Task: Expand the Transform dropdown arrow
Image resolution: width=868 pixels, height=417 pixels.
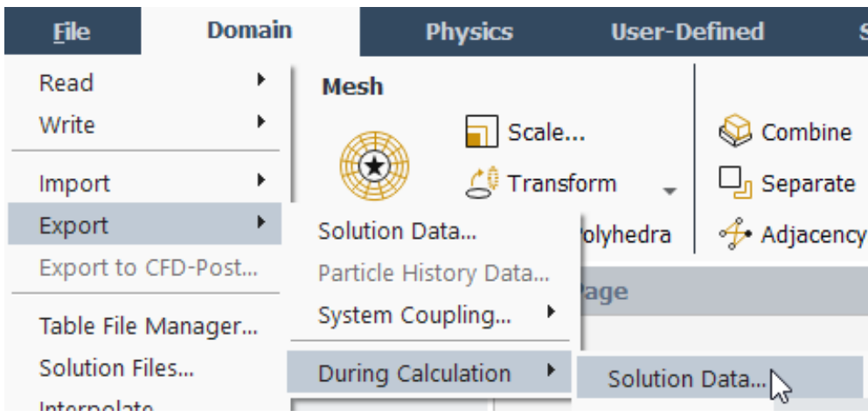Action: point(670,191)
